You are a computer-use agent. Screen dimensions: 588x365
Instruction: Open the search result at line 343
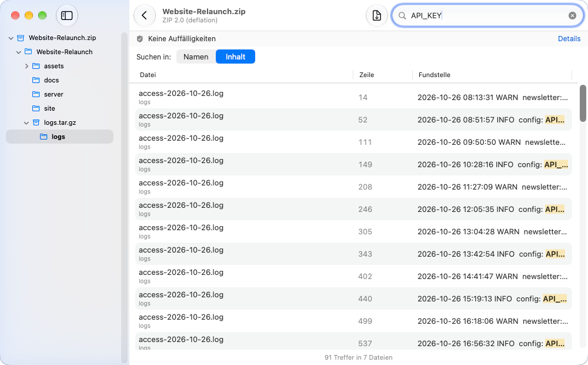point(353,254)
